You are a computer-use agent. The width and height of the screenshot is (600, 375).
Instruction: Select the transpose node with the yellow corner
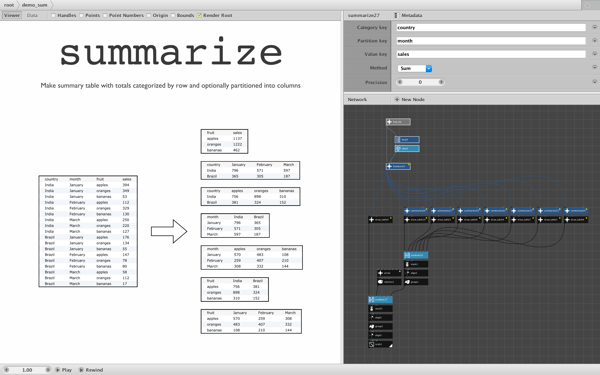tap(398, 166)
